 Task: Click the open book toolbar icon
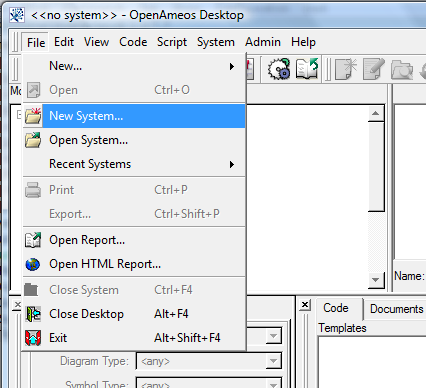(307, 69)
